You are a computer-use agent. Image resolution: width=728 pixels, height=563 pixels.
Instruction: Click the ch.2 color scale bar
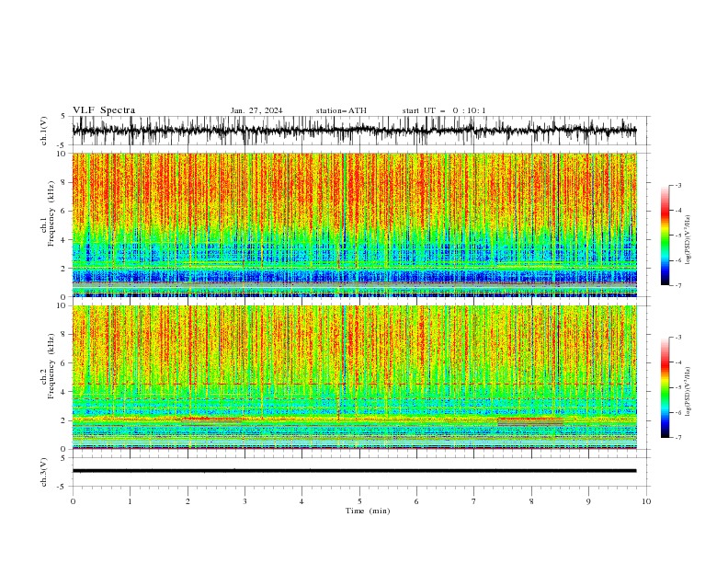[x=665, y=387]
